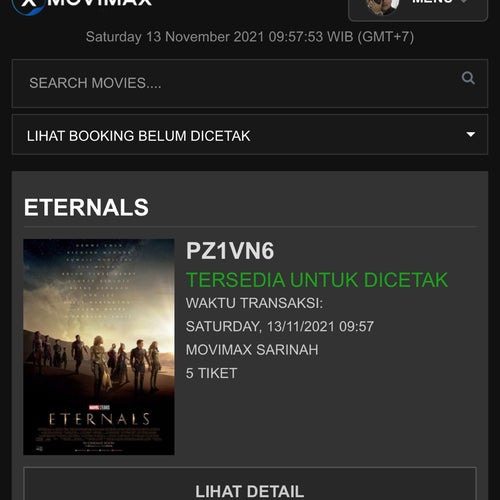500x500 pixels.
Task: Click the Eternals logo on the poster
Action: 99,419
